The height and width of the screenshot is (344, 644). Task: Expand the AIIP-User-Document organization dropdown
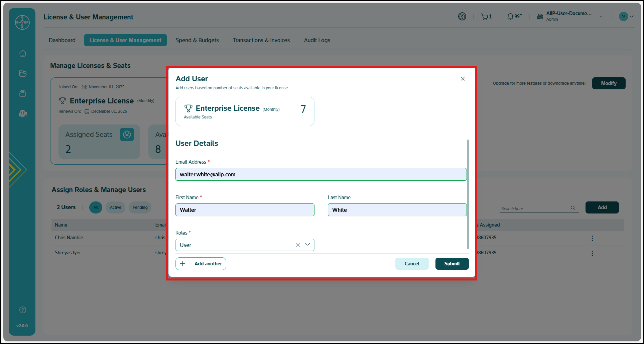pos(601,16)
